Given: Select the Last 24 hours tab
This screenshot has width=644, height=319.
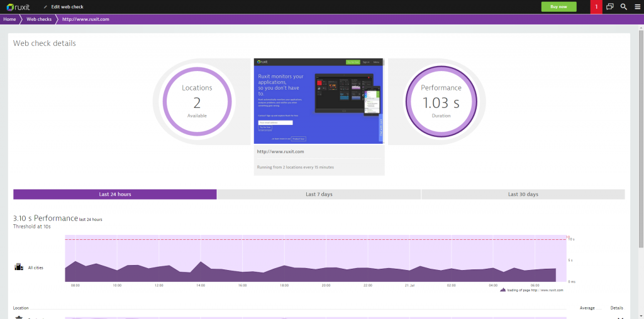Looking at the screenshot, I should 115,195.
